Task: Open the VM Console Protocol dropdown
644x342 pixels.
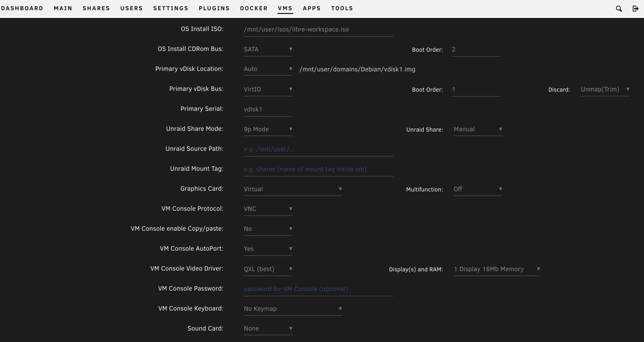Action: pyautogui.click(x=268, y=209)
